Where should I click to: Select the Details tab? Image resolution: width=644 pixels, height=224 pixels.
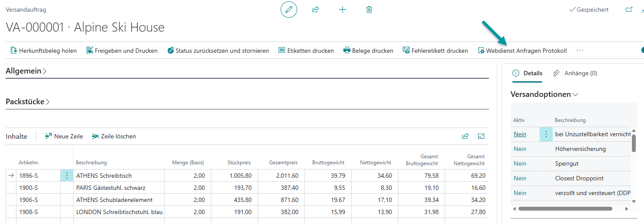[x=527, y=74]
